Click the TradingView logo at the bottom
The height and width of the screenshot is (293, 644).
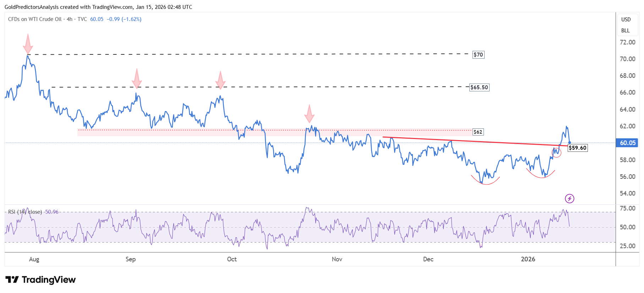40,280
